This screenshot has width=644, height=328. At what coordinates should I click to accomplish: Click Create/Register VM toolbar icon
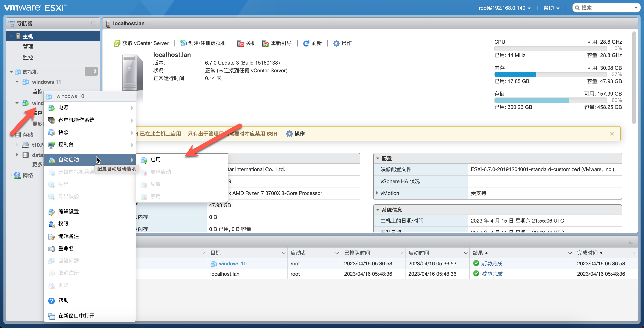tap(183, 43)
